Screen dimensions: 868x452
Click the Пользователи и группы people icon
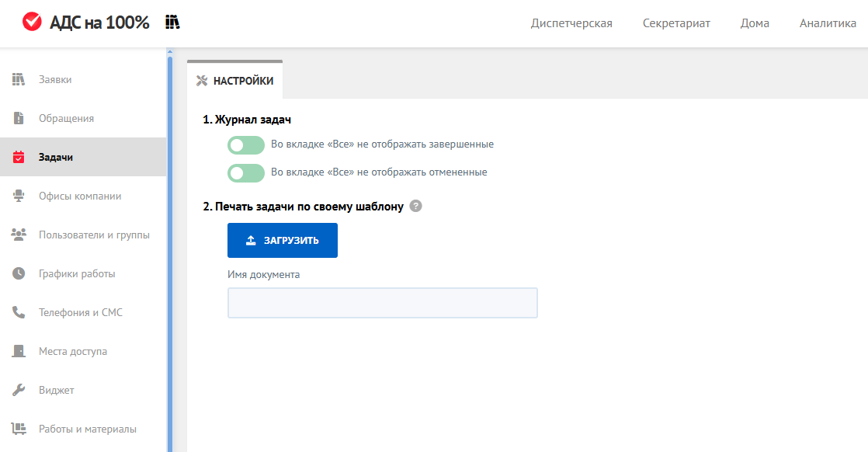pyautogui.click(x=19, y=235)
